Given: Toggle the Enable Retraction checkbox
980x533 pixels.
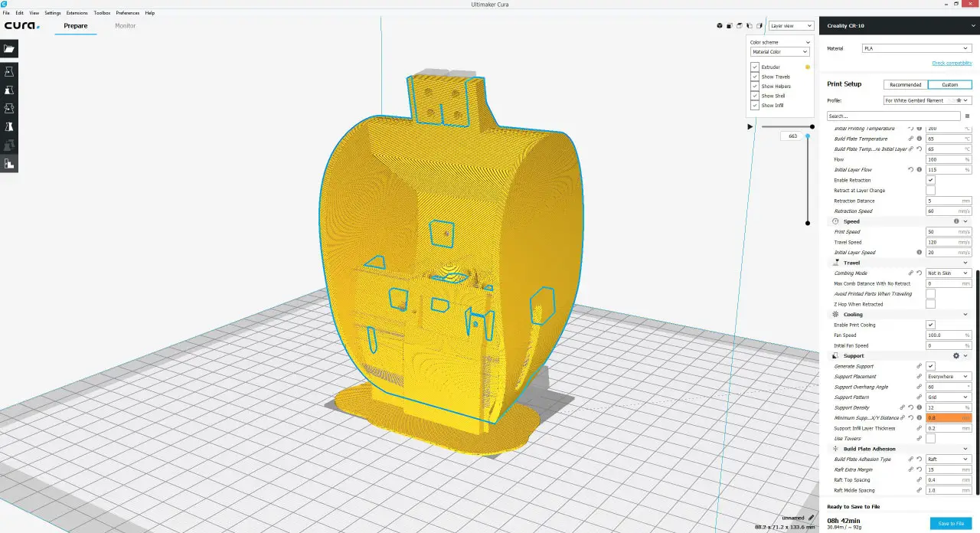Looking at the screenshot, I should click(x=930, y=180).
